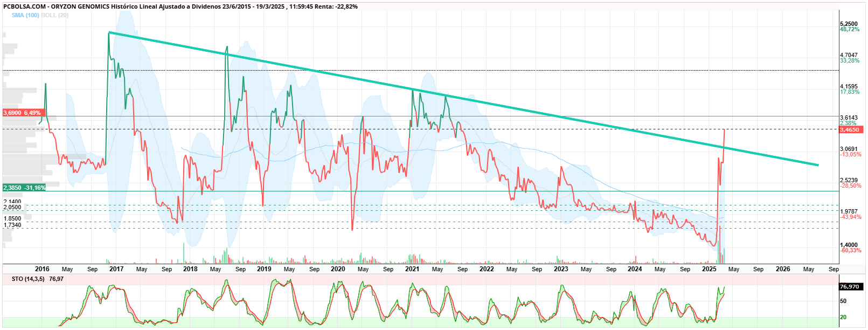Click the BOLL (20) indicator label
Viewport: 868px width, 330px height.
point(55,16)
